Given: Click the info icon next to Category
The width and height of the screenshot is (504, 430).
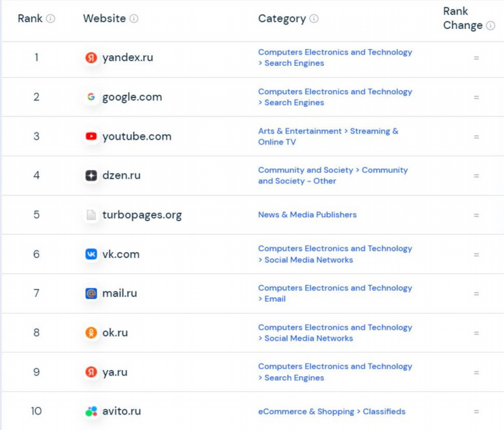Looking at the screenshot, I should 314,19.
